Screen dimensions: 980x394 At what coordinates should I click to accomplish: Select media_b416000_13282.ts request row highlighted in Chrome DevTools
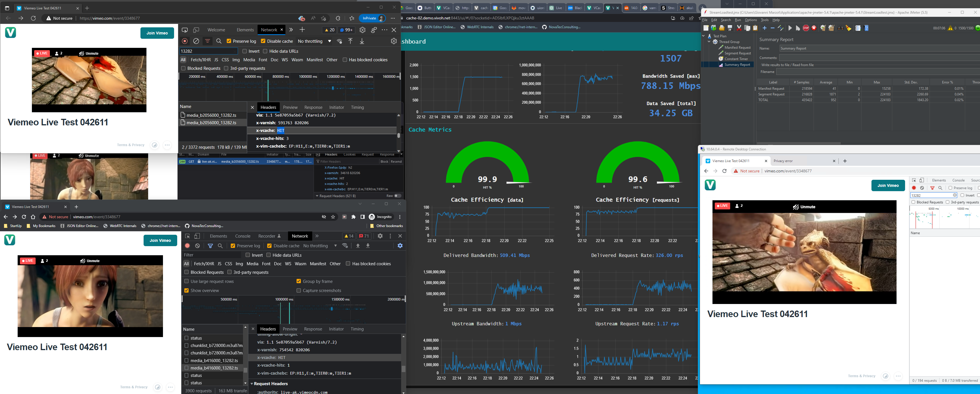(x=214, y=368)
